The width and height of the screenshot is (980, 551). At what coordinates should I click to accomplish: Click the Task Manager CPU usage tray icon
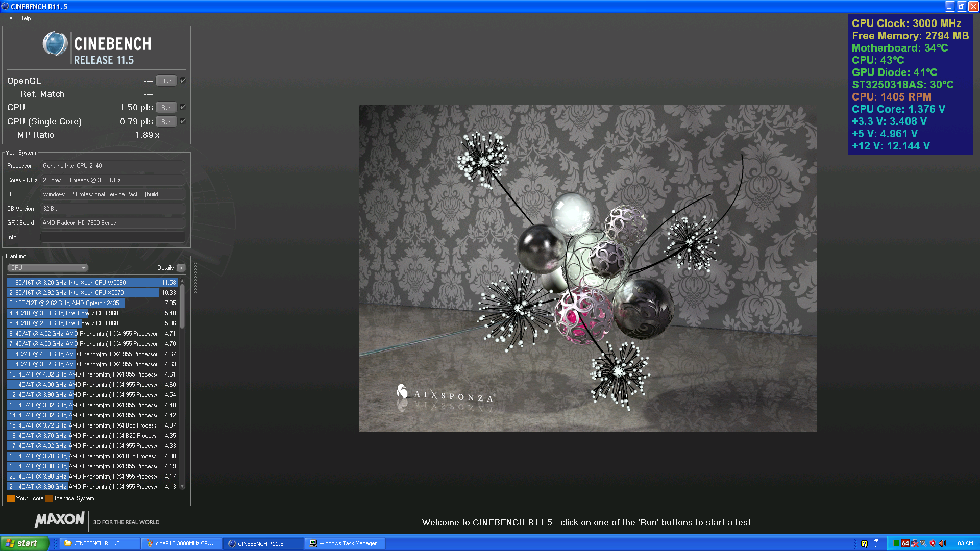(x=896, y=543)
